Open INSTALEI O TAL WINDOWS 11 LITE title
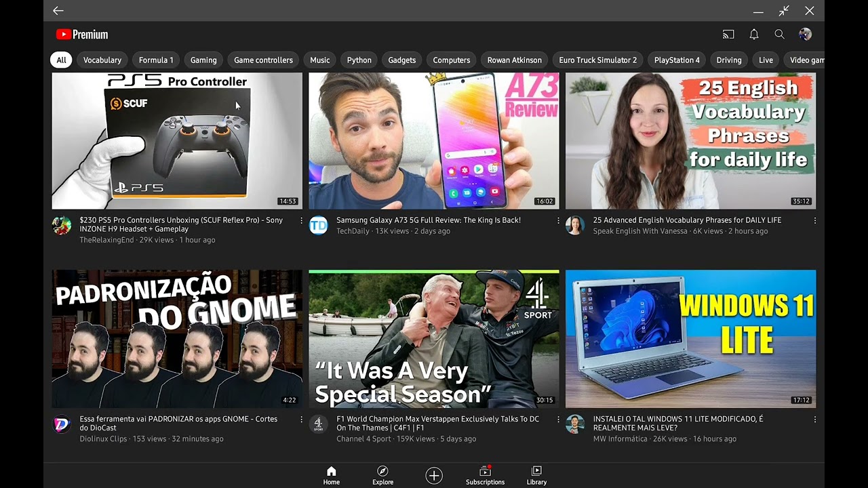This screenshot has height=488, width=868. (678, 423)
